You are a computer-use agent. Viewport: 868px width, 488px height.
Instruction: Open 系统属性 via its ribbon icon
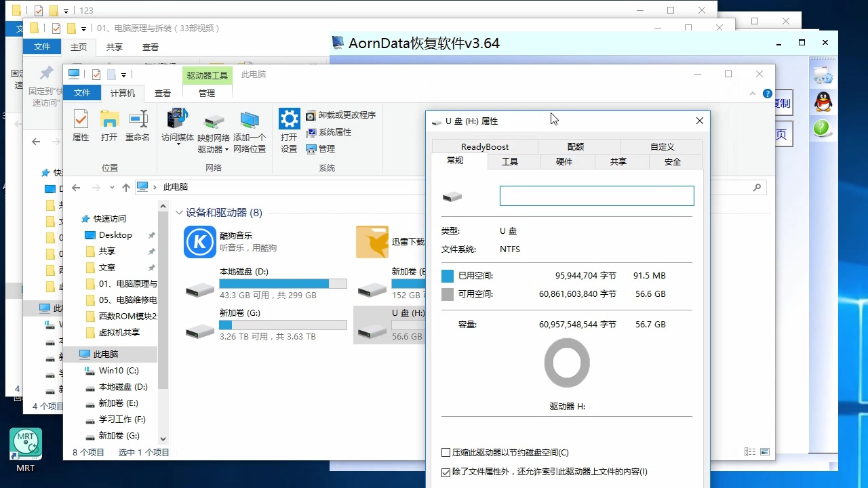[x=313, y=131]
